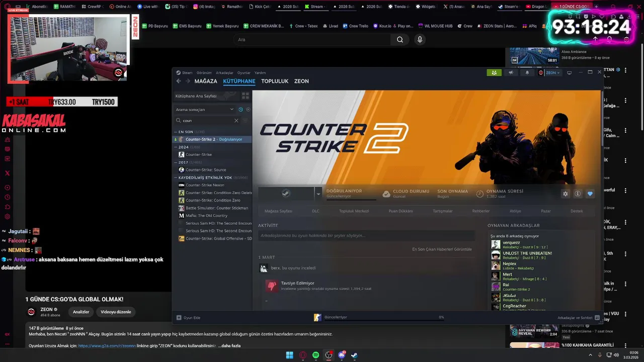This screenshot has width=644, height=362.
Task: Open the g2a.com link in the description
Action: point(107,346)
